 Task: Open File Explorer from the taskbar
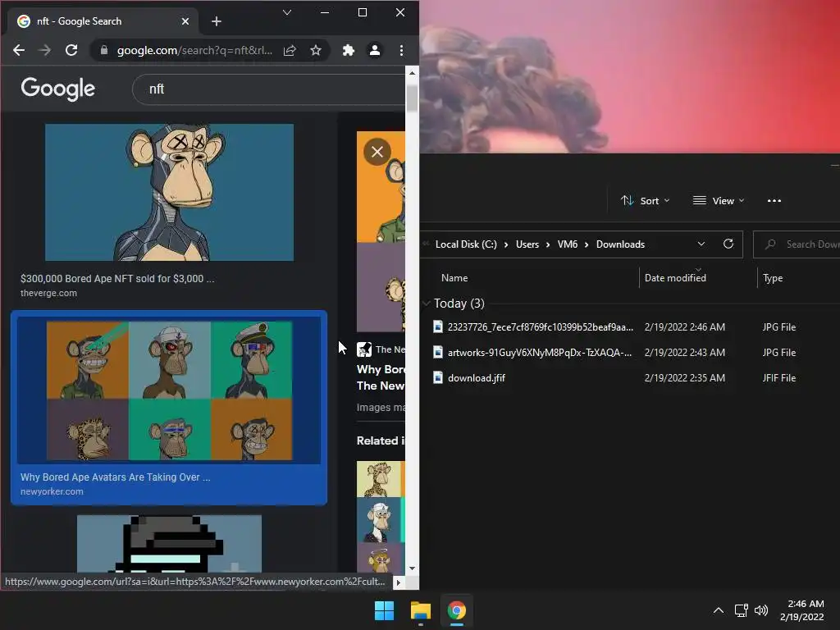coord(421,610)
